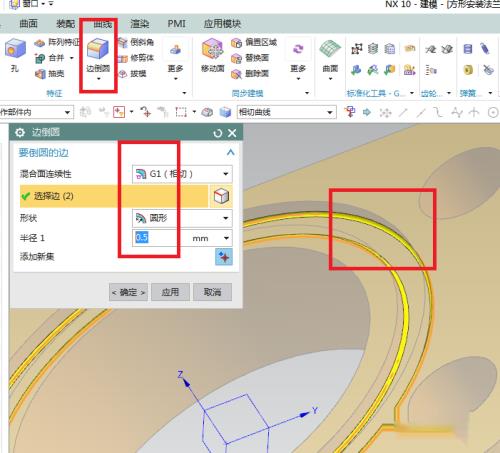Select Replace Face (替换面) tool
Screen dimensions: 500x453
tap(250, 58)
